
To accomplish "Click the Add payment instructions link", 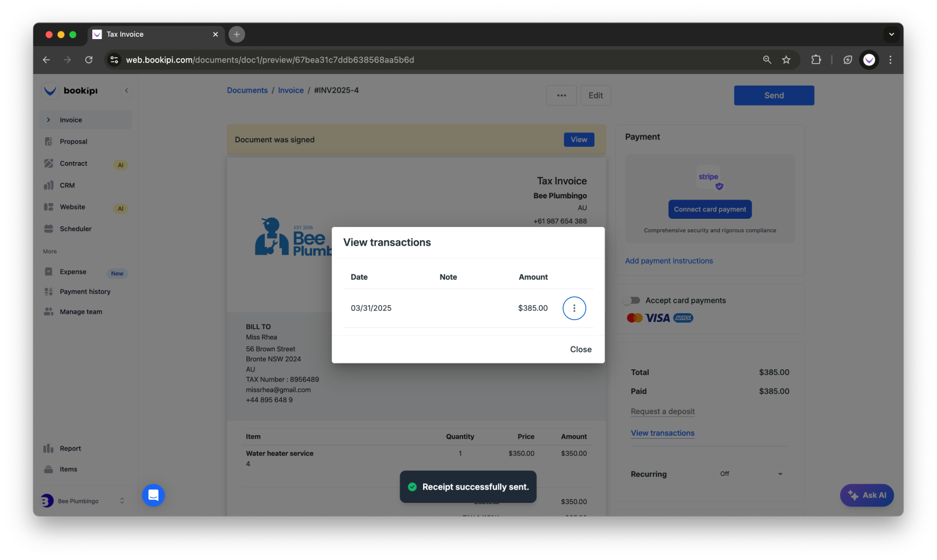I will (669, 261).
